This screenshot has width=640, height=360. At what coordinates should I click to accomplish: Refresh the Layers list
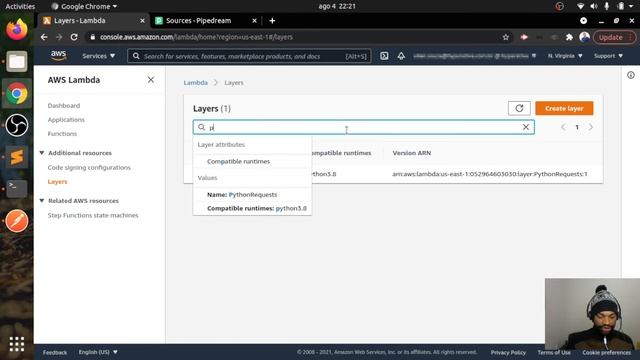pyautogui.click(x=519, y=108)
